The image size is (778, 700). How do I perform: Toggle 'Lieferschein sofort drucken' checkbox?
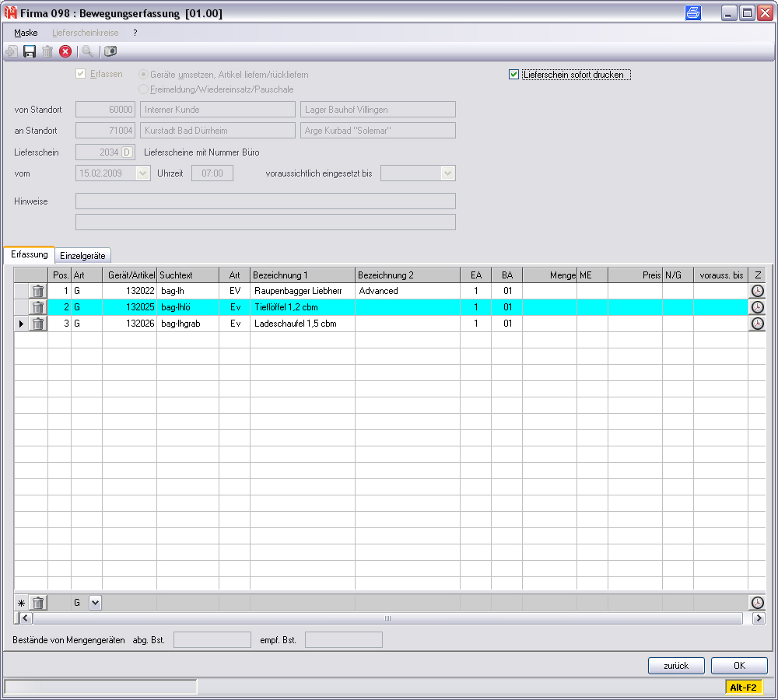(513, 75)
